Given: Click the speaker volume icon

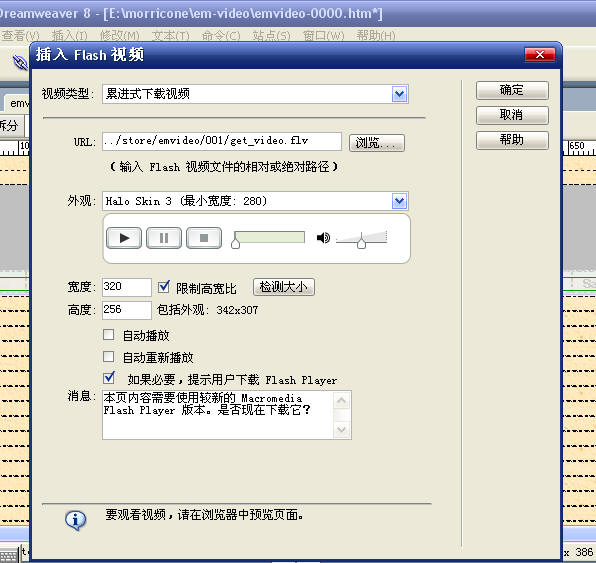Looking at the screenshot, I should (x=323, y=238).
